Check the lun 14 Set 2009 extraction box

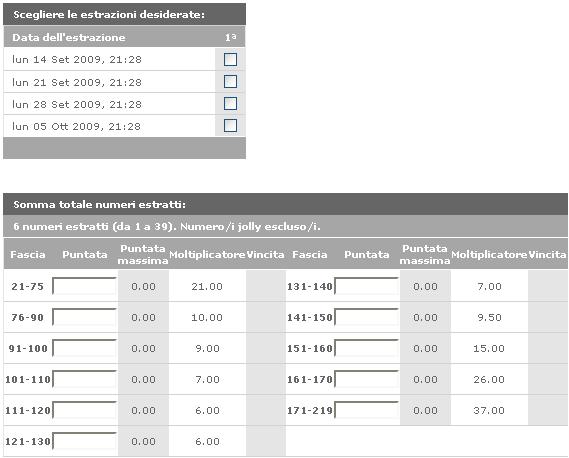230,60
